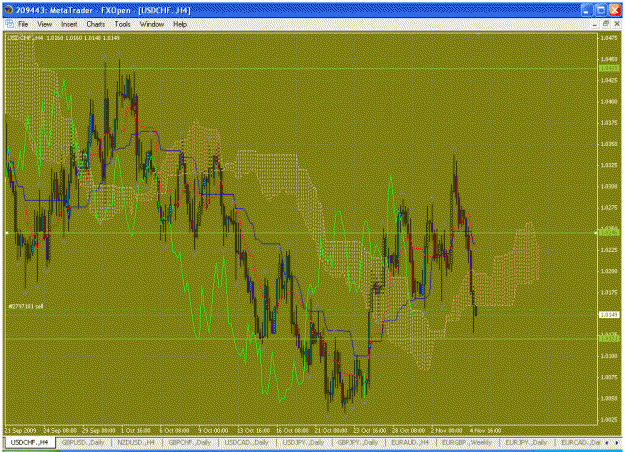Click the 1.0400 price axis label

pos(609,102)
